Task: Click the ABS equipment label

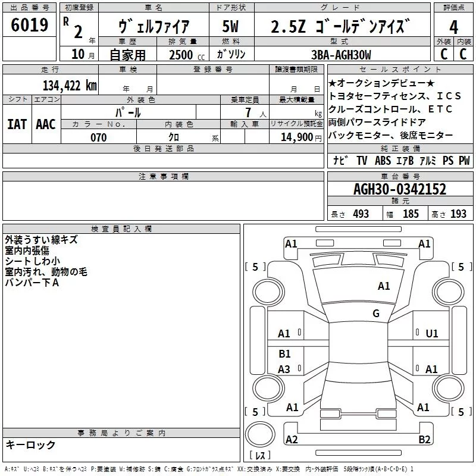Action: [x=383, y=160]
